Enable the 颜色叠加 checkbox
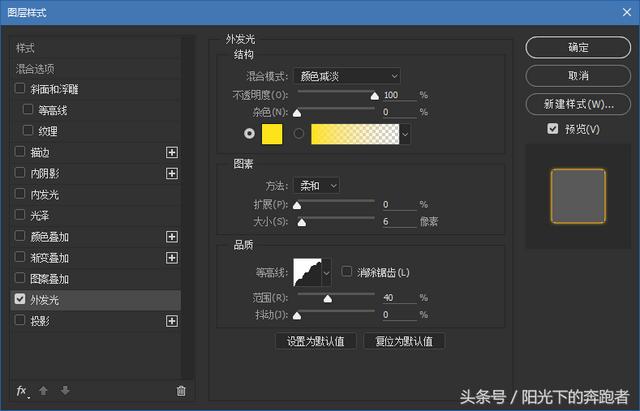The height and width of the screenshot is (411, 640). click(20, 236)
